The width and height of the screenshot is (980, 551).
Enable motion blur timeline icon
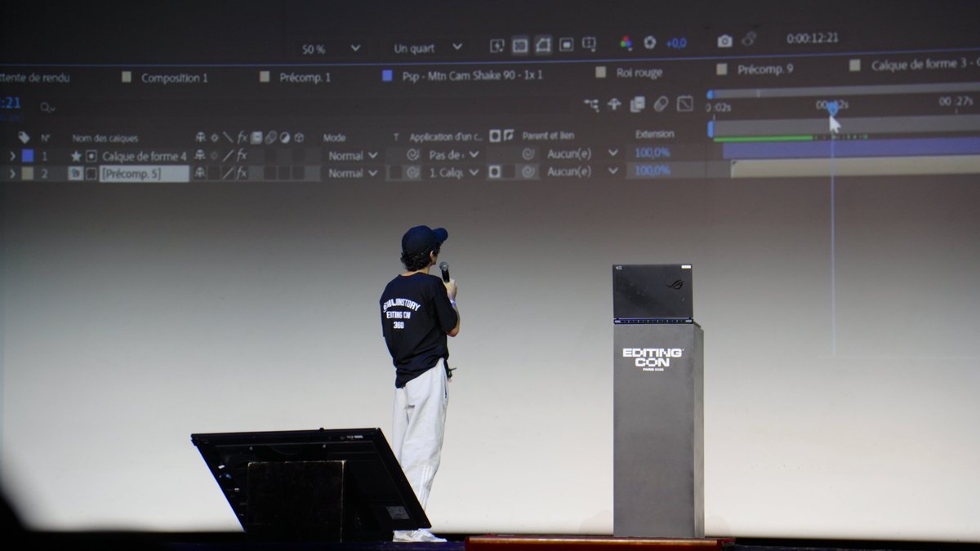click(x=661, y=104)
